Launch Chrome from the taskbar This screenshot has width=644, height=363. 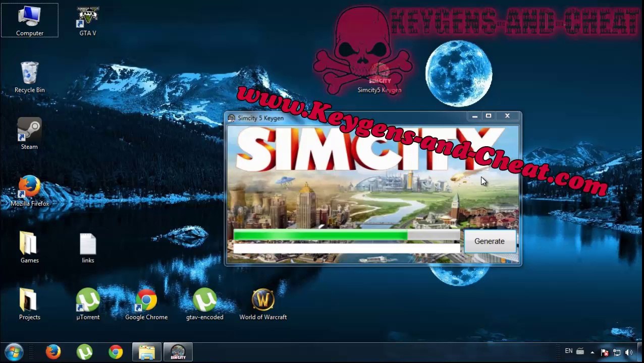point(116,352)
